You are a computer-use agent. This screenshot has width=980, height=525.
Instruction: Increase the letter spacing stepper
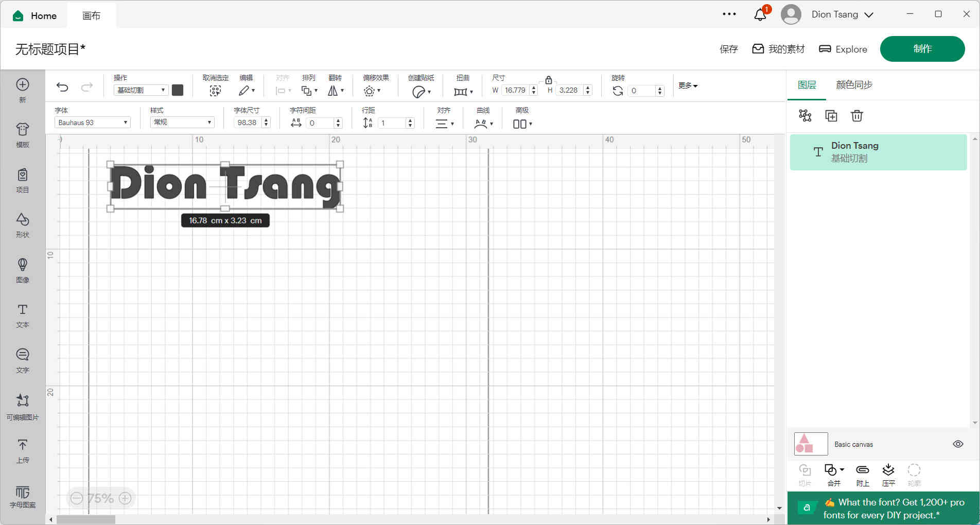click(x=338, y=120)
